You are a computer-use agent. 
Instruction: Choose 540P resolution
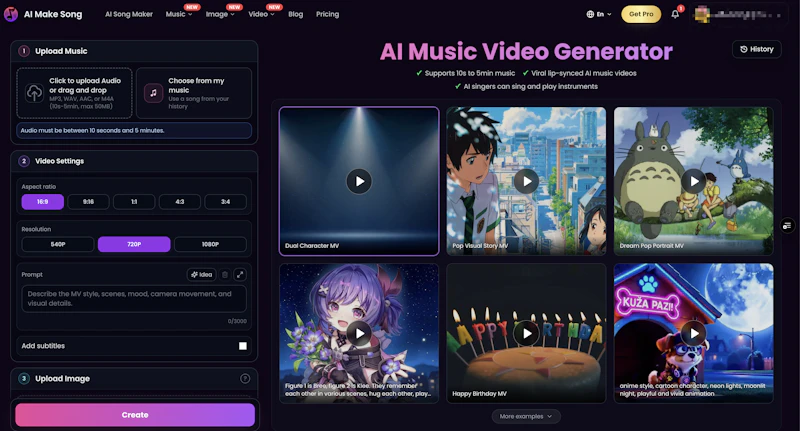[x=58, y=244]
